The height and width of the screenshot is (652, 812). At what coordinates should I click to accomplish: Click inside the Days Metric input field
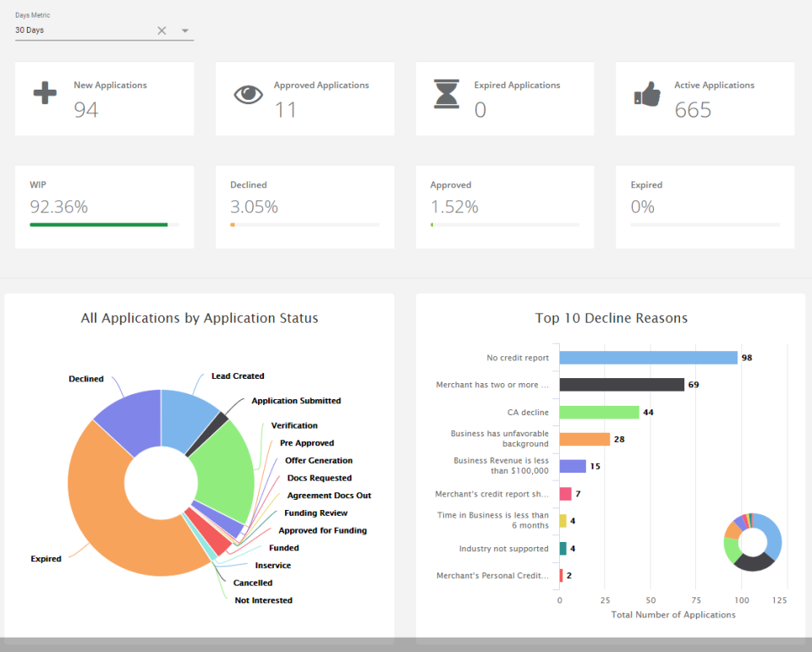[76, 30]
